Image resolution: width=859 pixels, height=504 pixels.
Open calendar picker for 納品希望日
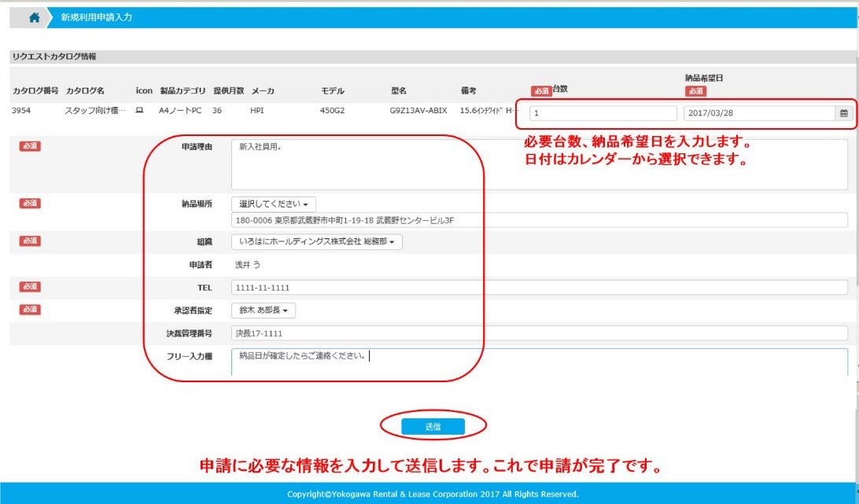tap(843, 113)
